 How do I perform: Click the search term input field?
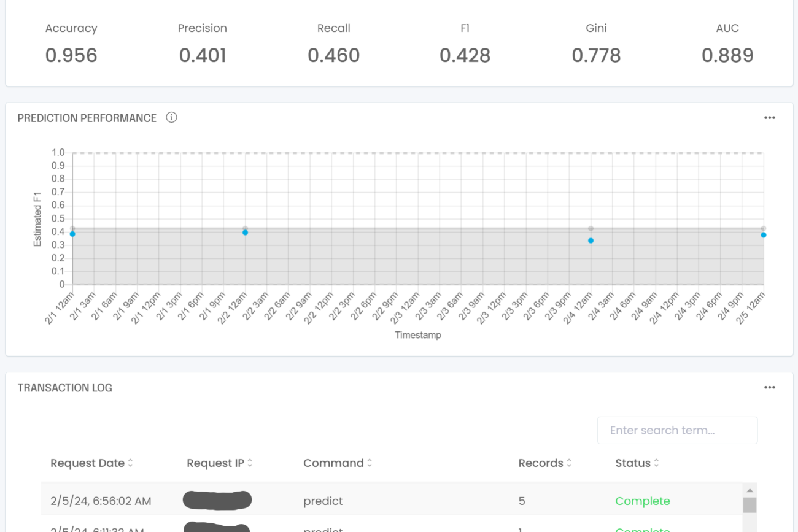677,430
